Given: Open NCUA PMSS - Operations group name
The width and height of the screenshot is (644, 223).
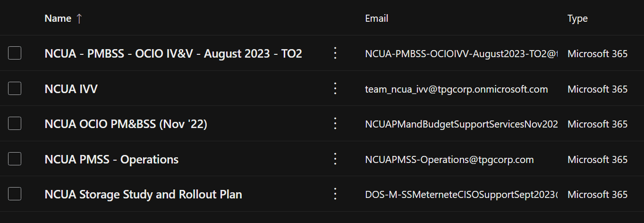Looking at the screenshot, I should pos(111,159).
